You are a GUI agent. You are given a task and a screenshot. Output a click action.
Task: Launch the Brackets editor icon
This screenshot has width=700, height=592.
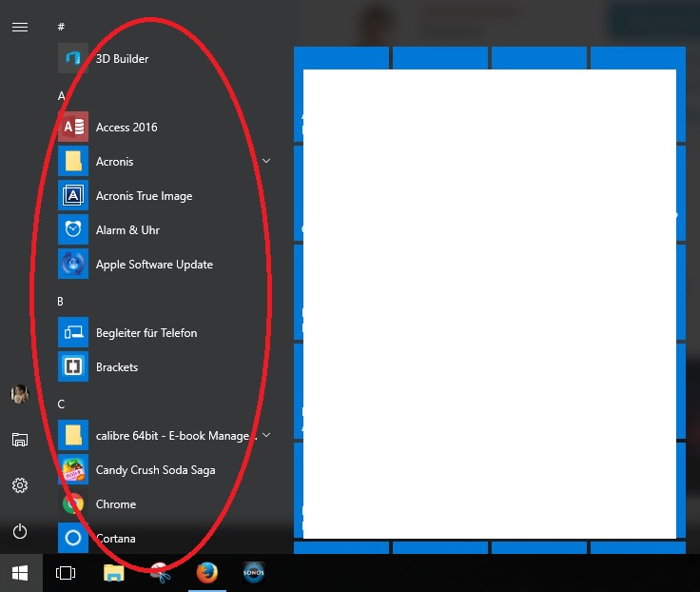pyautogui.click(x=73, y=366)
